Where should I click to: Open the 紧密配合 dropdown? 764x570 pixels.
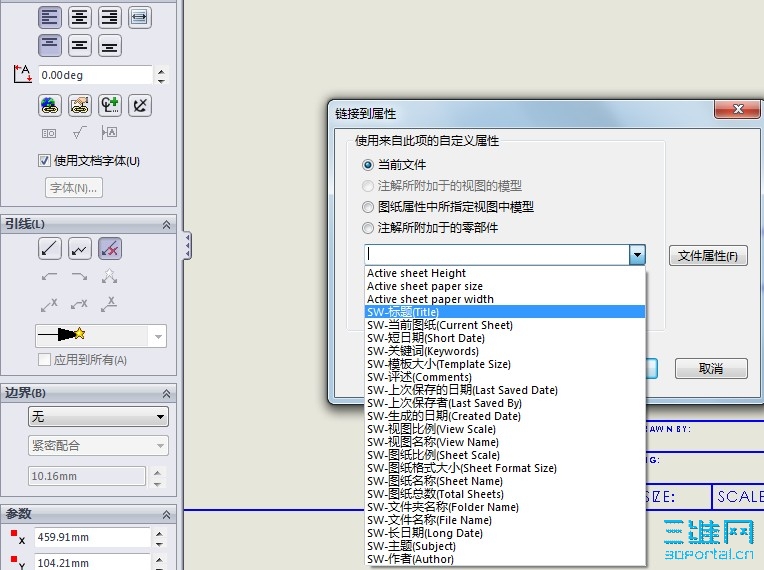coord(98,445)
